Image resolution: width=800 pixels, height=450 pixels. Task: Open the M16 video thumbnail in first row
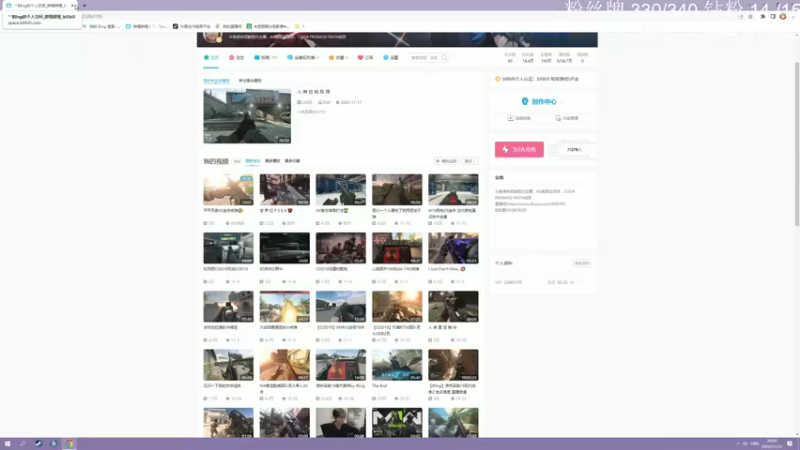pos(453,189)
